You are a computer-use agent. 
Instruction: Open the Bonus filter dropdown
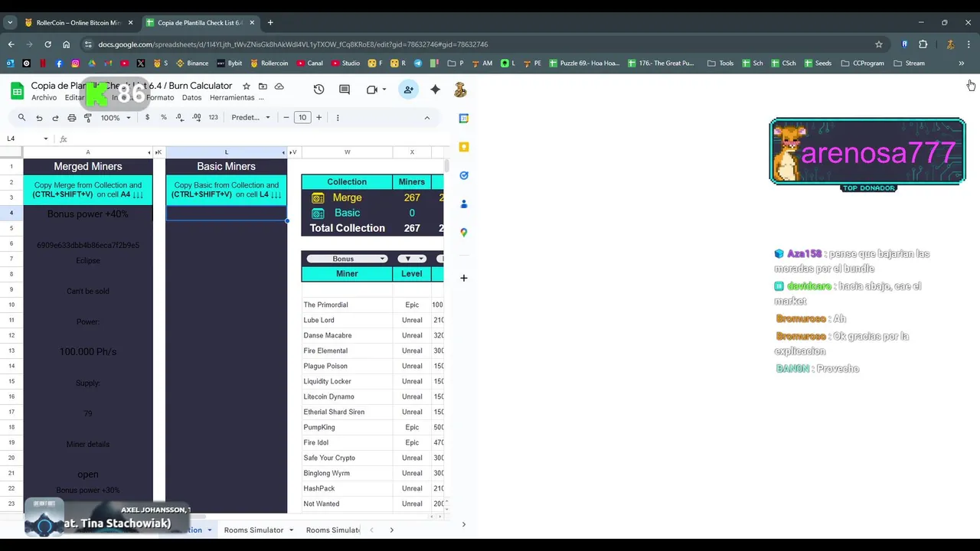[x=347, y=259]
